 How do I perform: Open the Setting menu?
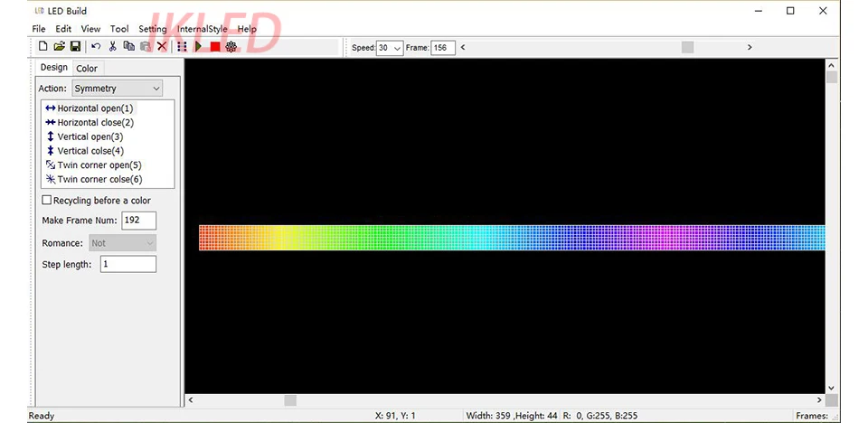pos(152,29)
